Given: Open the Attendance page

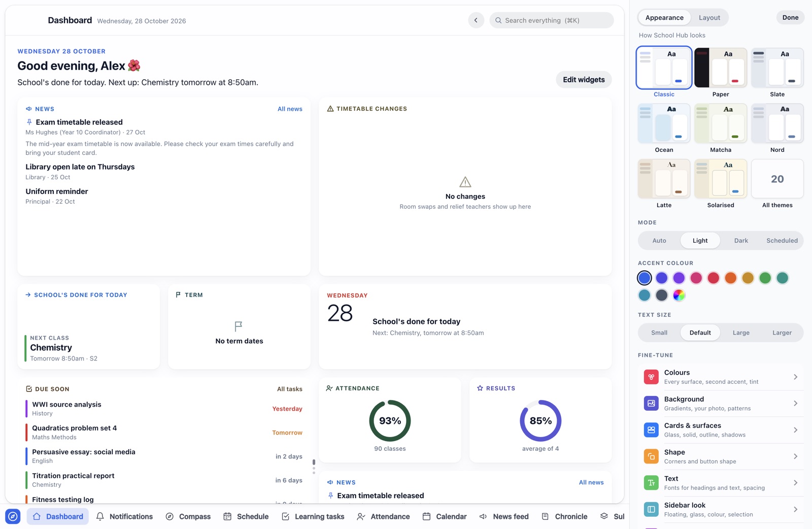Looking at the screenshot, I should (383, 516).
